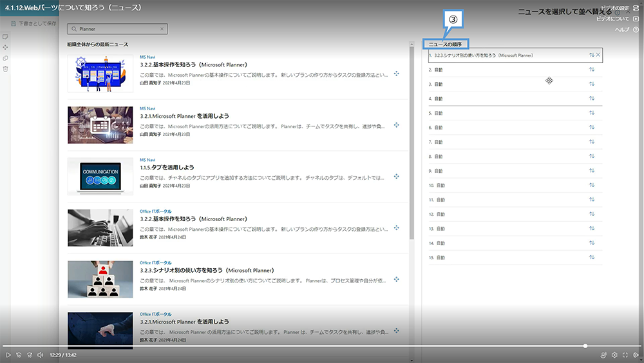644x363 pixels.
Task: Select 5. 自動 order row
Action: (515, 113)
